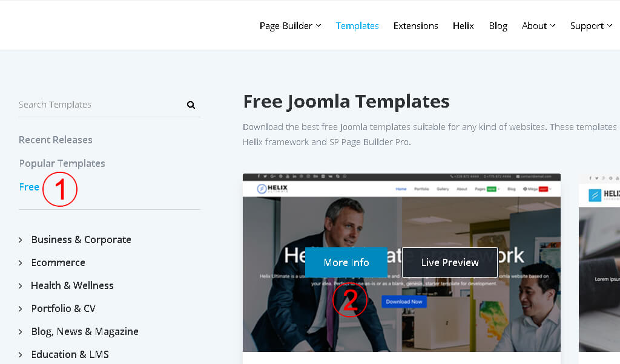Go to the Templates nav item
The image size is (620, 364).
357,26
